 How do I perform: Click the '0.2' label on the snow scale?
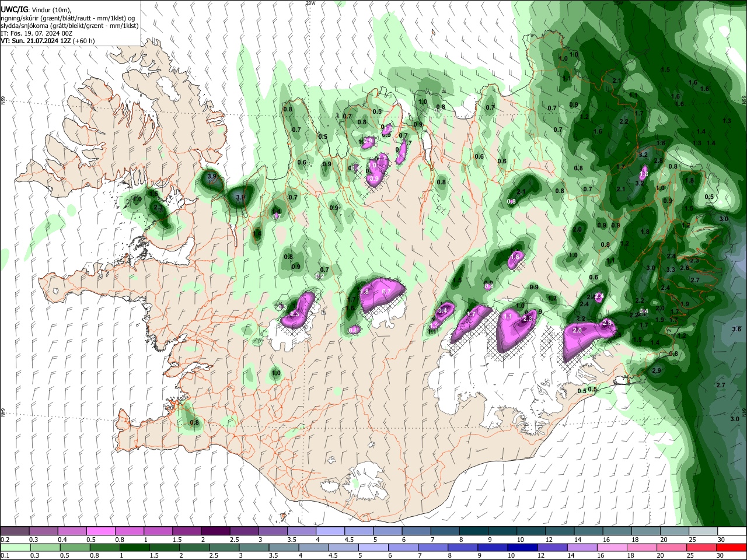(x=5, y=540)
